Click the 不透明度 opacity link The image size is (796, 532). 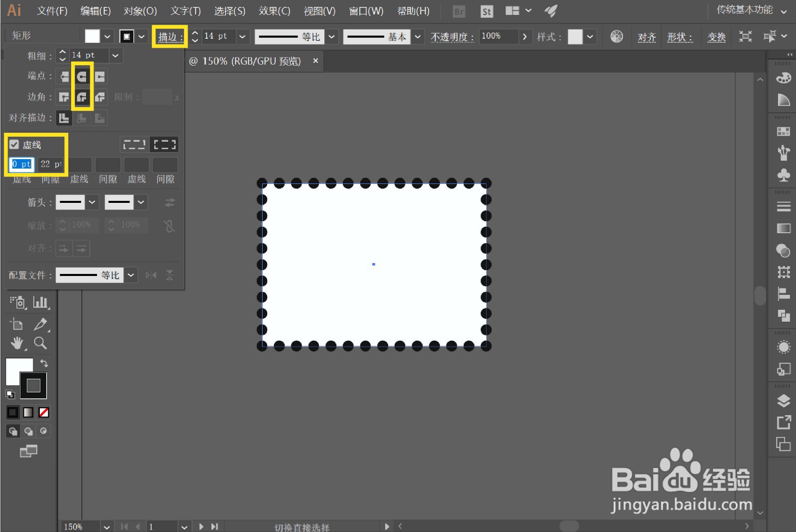point(452,37)
